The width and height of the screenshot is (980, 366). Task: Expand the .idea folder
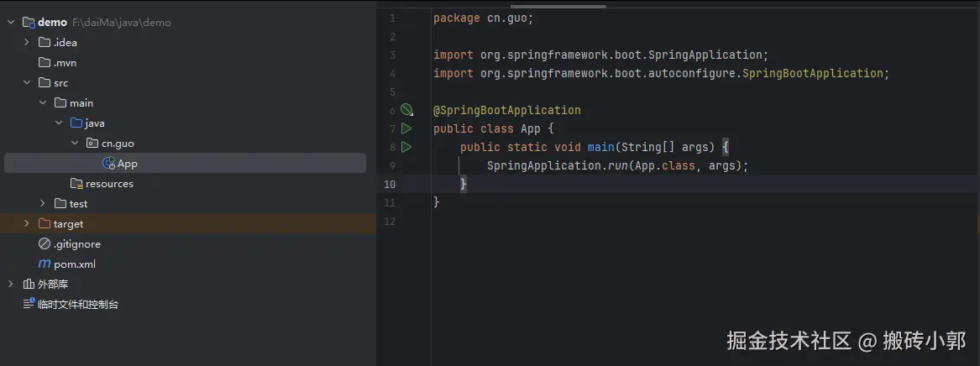(x=27, y=43)
